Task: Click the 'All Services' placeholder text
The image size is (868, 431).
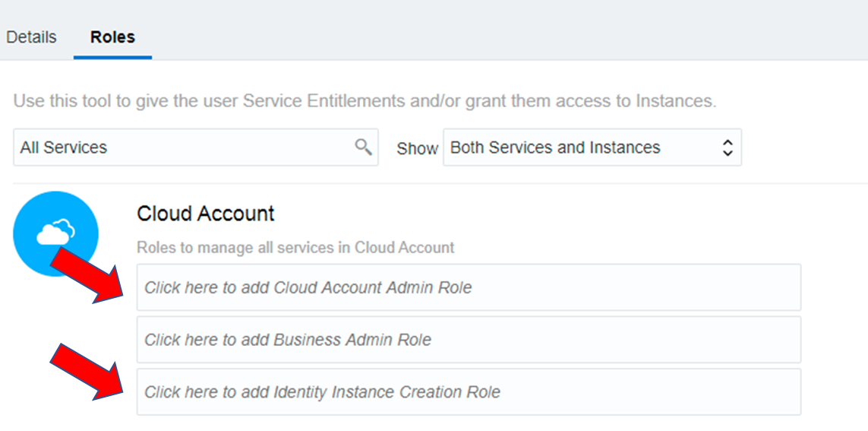Action: pos(64,147)
